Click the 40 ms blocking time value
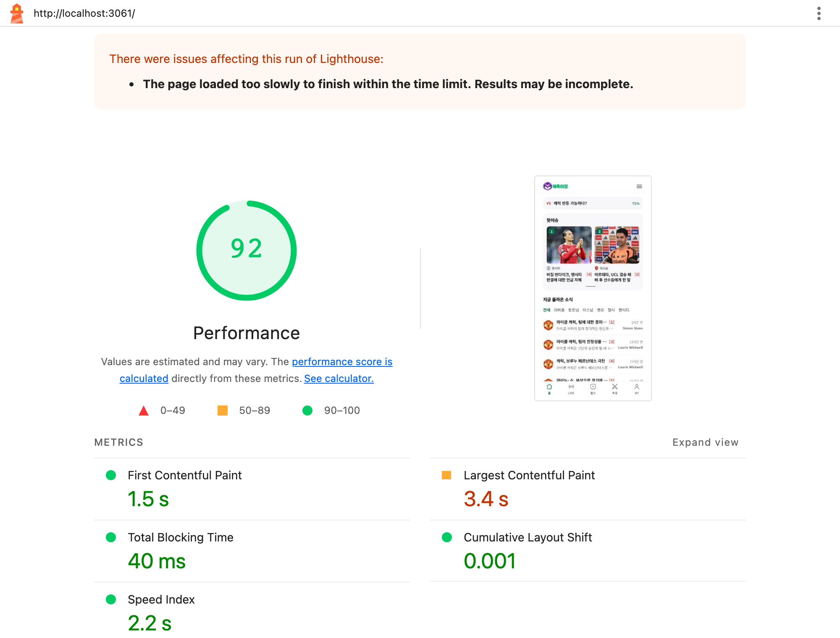Viewport: 840px width, 638px height. pyautogui.click(x=157, y=561)
